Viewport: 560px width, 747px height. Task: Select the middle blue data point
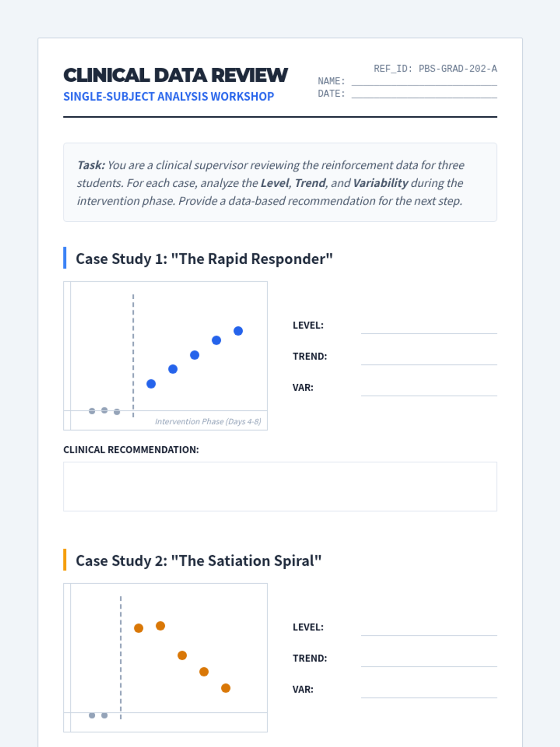195,355
